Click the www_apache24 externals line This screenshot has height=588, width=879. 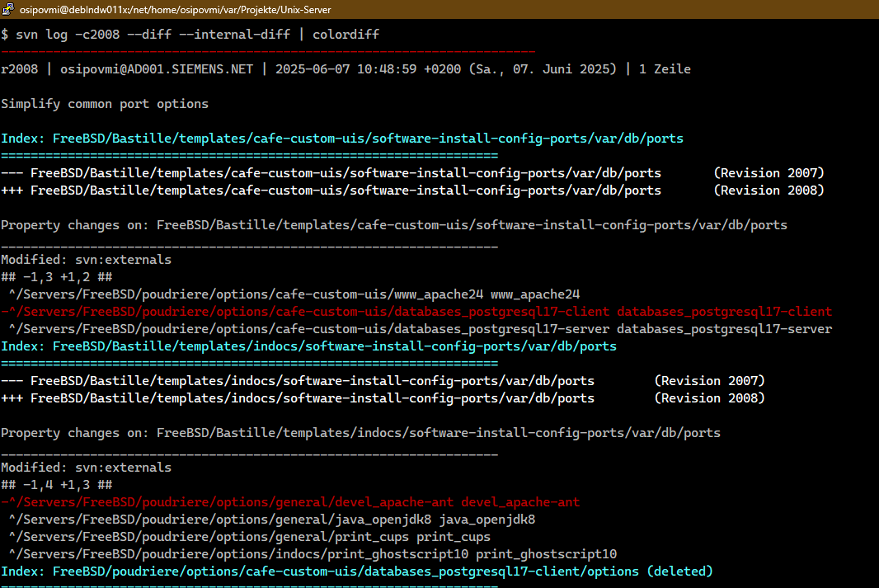coord(294,294)
